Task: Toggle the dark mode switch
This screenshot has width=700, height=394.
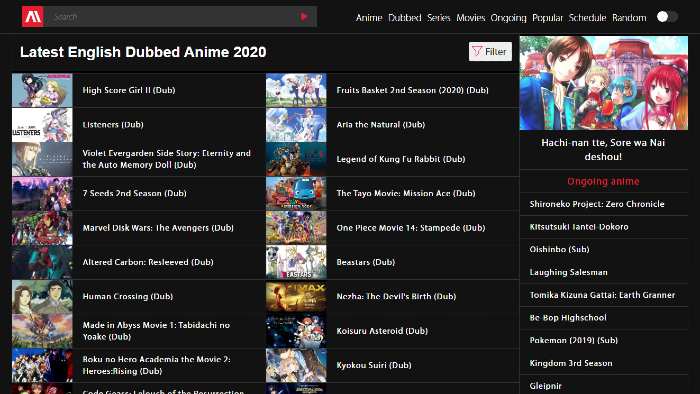Action: coord(667,17)
